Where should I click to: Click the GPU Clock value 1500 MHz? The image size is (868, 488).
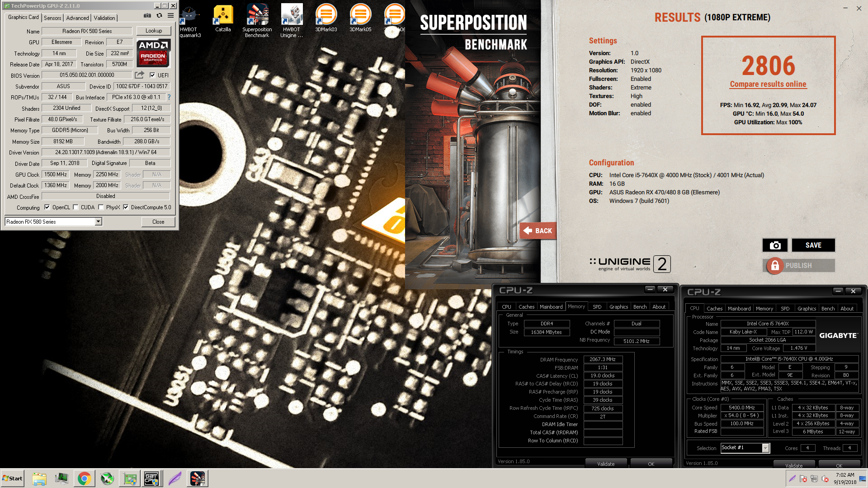tap(56, 174)
